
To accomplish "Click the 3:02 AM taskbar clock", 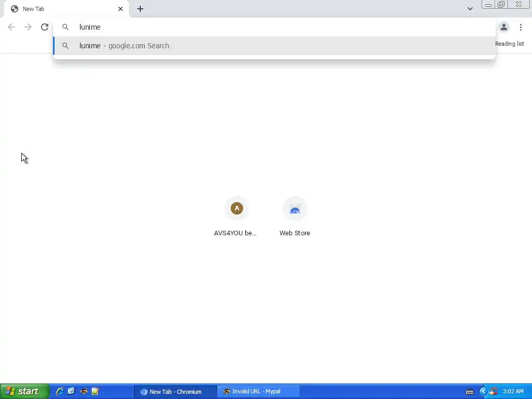I will point(513,392).
